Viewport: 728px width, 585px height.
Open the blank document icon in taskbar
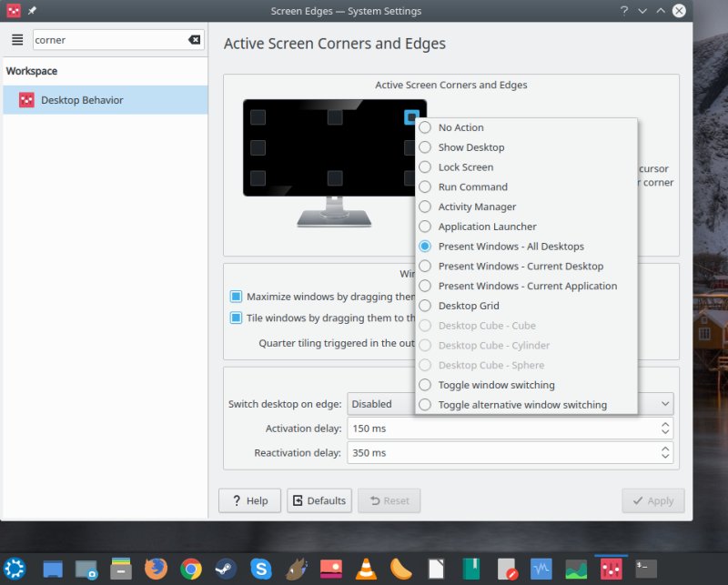pos(436,569)
